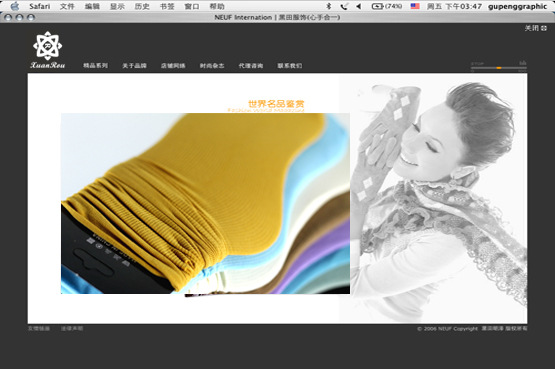Open the 时尚杂志 navigation link

coord(212,65)
